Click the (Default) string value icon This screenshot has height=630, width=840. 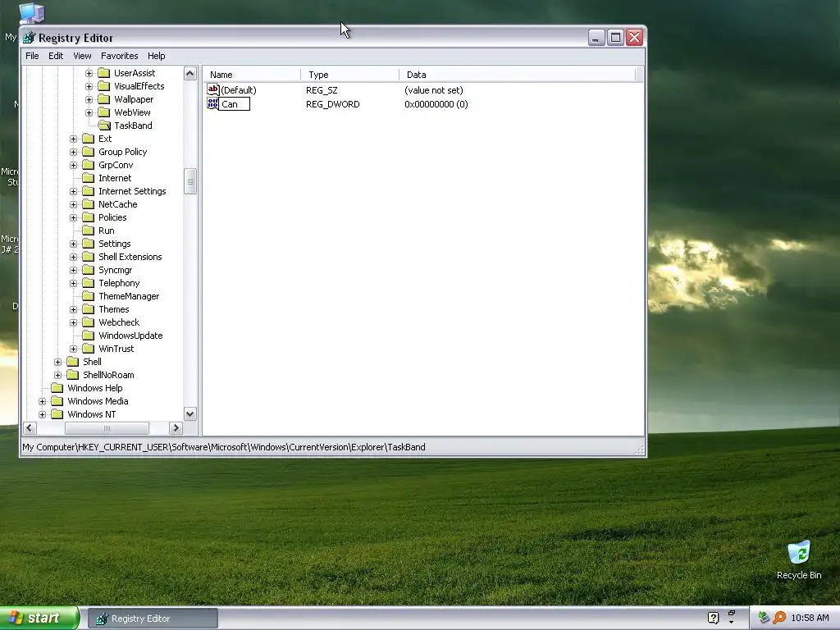(x=212, y=89)
